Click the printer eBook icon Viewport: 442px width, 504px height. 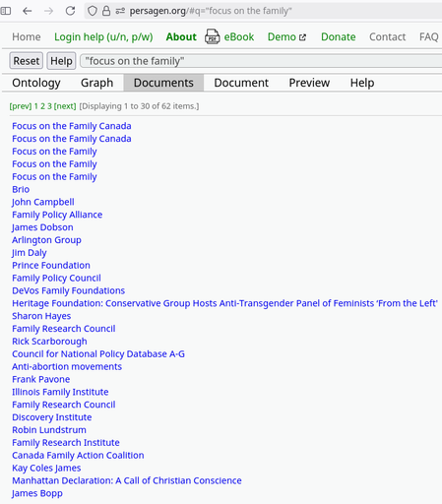coord(213,36)
